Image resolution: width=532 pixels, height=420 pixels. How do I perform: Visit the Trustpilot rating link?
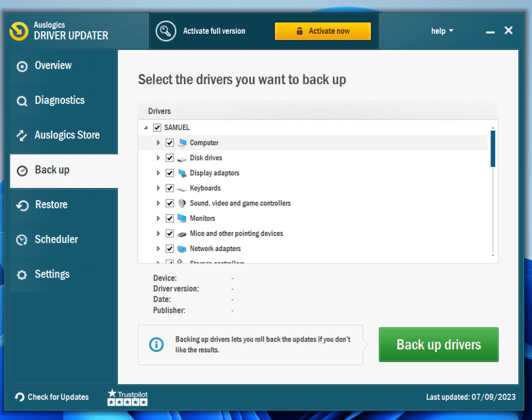coord(127,397)
